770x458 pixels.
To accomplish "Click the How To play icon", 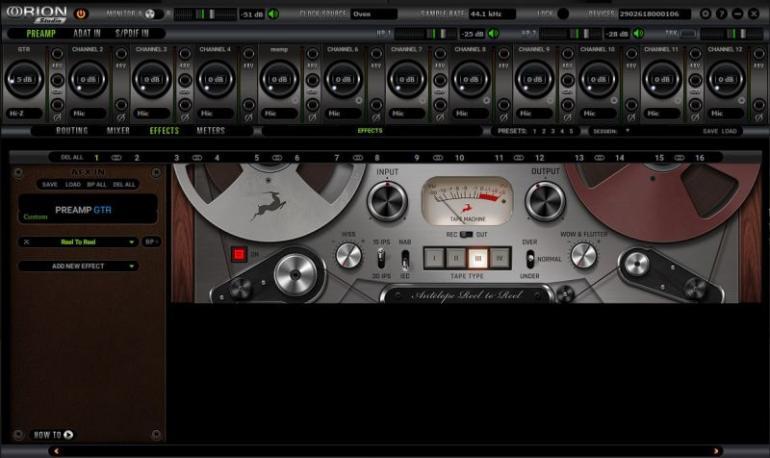I will (x=68, y=434).
